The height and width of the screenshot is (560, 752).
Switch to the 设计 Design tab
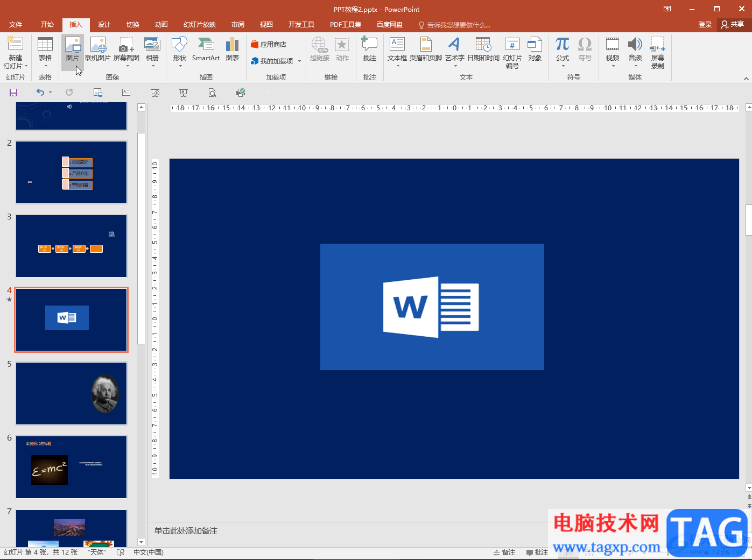pyautogui.click(x=104, y=25)
